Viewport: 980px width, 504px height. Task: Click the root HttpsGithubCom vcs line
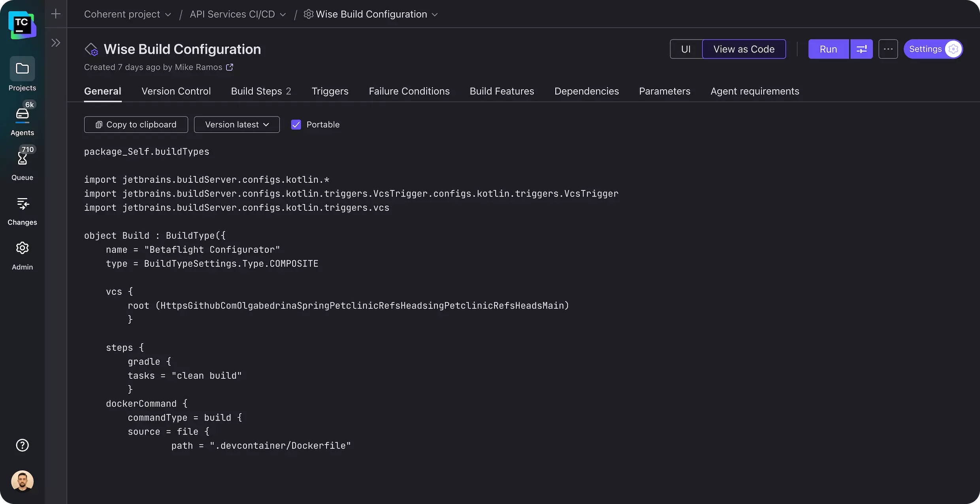(348, 306)
